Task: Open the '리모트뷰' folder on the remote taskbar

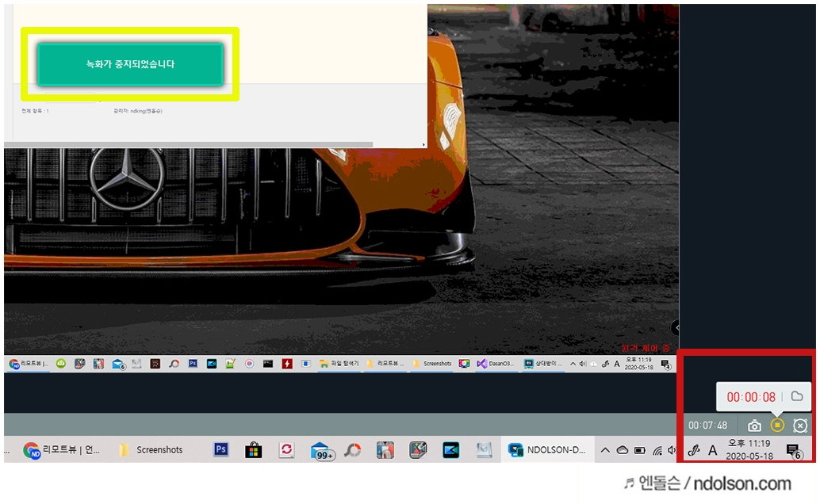Action: (x=385, y=364)
